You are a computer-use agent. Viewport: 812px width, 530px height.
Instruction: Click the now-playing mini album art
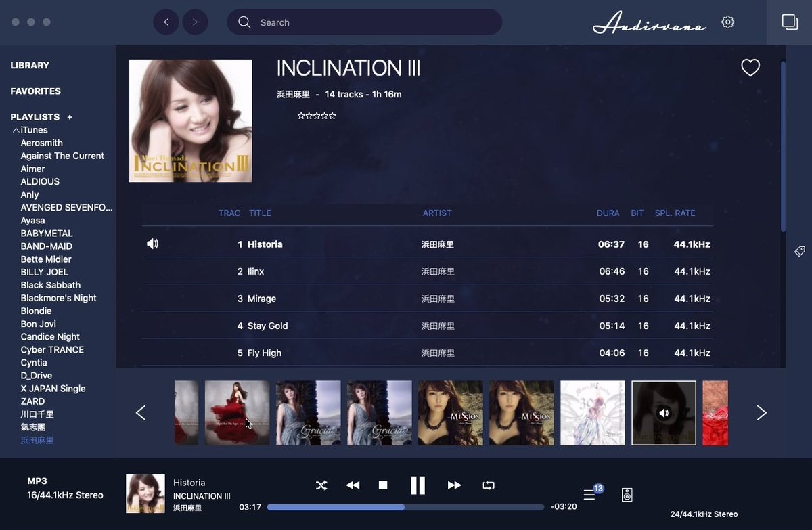click(x=145, y=494)
